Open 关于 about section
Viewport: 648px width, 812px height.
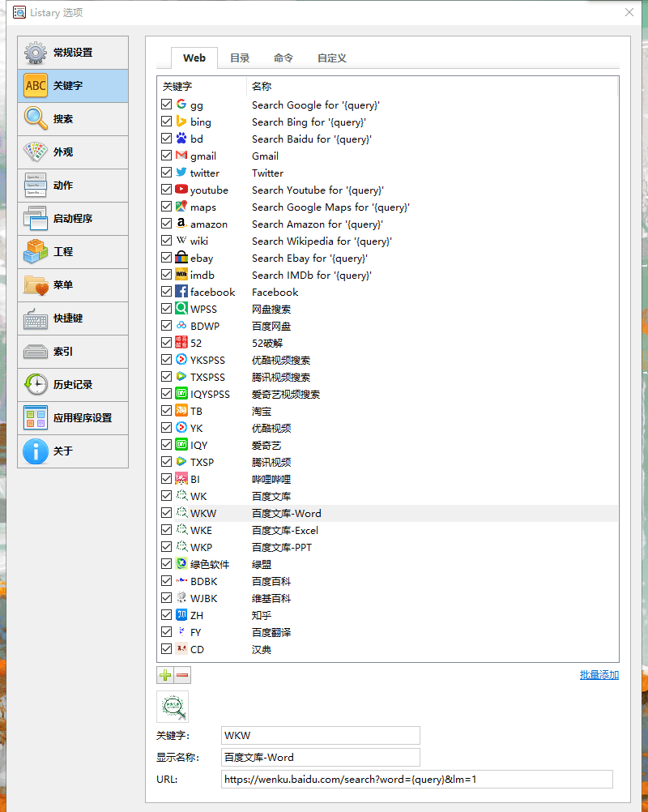[73, 451]
